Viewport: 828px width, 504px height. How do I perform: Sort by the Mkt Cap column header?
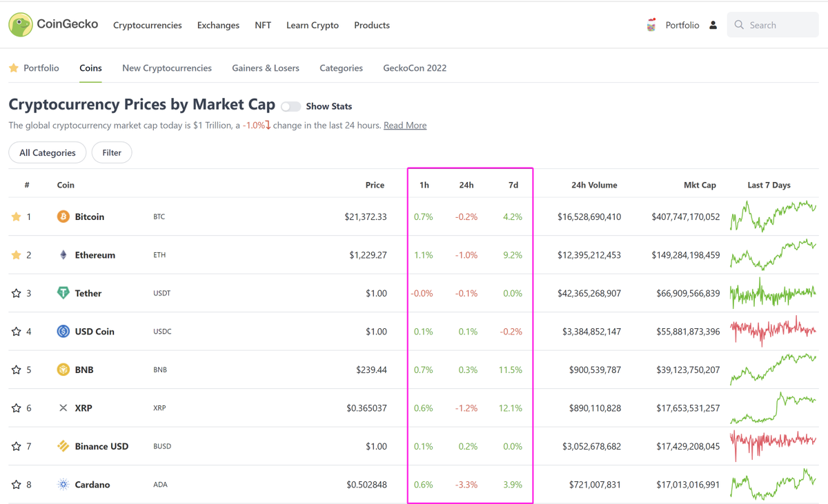tap(700, 185)
